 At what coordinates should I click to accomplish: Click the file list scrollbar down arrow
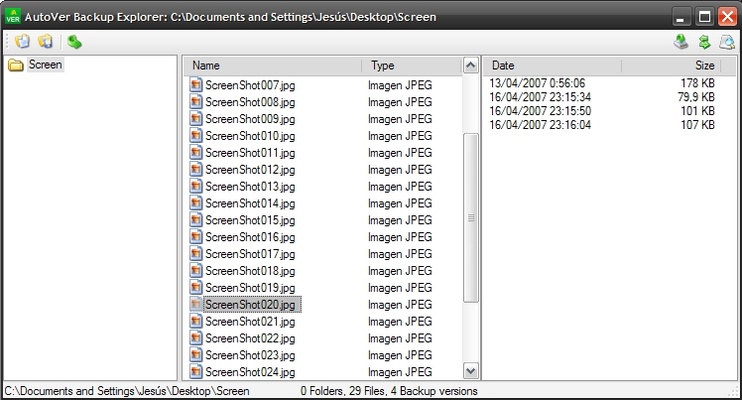tap(470, 371)
